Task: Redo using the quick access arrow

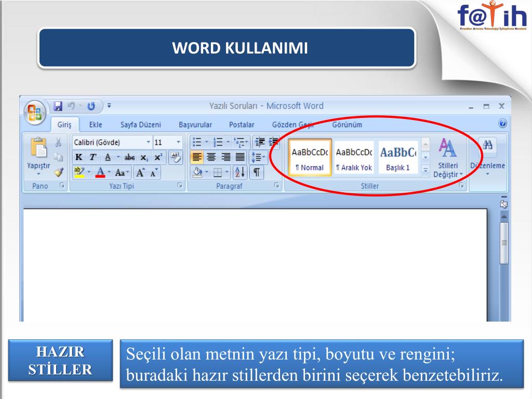Action: tap(91, 106)
